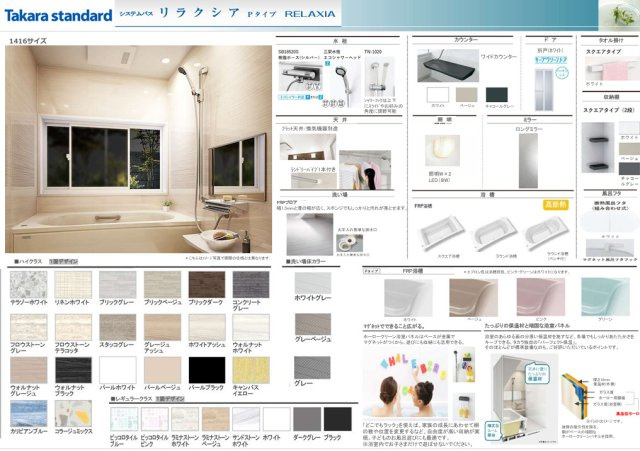640x451 pixels.
Task: Select the リネンホワイト wall panel swatch
Action: [x=73, y=285]
